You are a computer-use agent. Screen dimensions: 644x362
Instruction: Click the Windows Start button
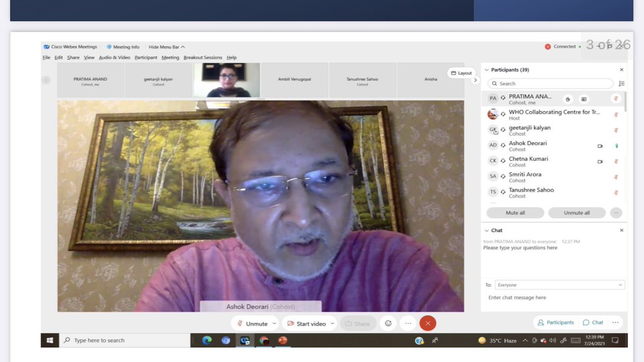click(x=50, y=340)
